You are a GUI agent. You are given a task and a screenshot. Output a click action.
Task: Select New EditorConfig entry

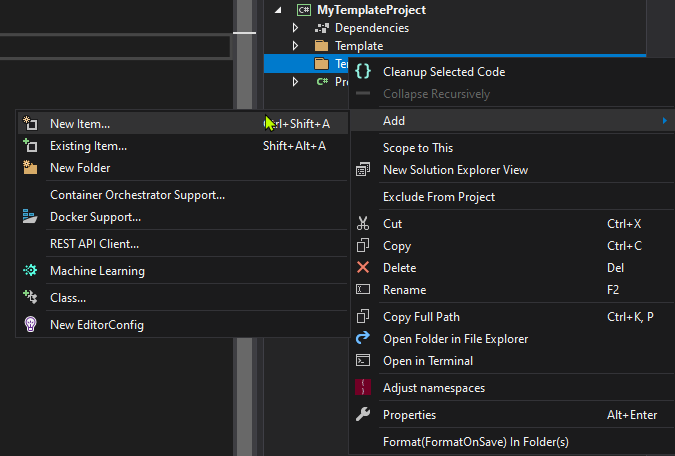(182, 325)
